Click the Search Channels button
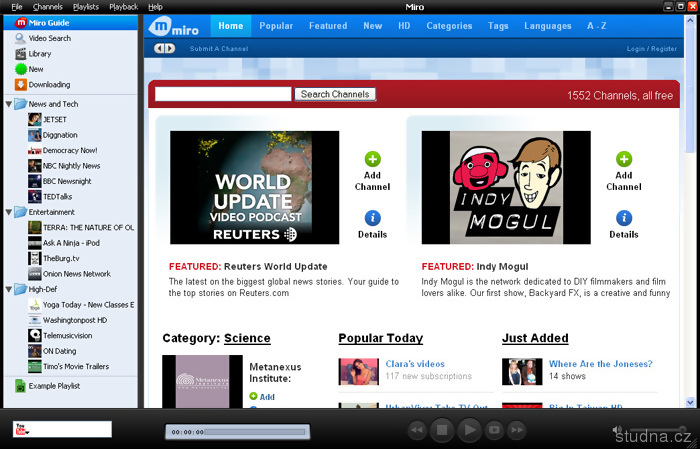 (335, 94)
